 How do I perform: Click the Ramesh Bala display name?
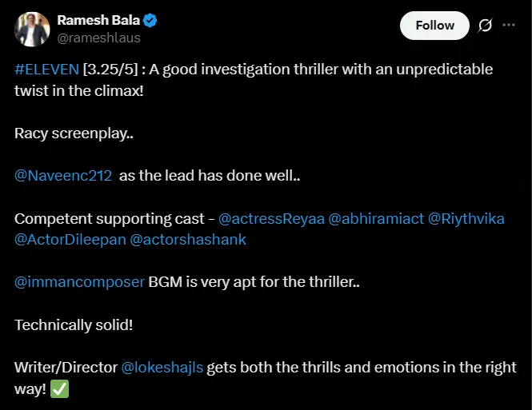[x=98, y=21]
